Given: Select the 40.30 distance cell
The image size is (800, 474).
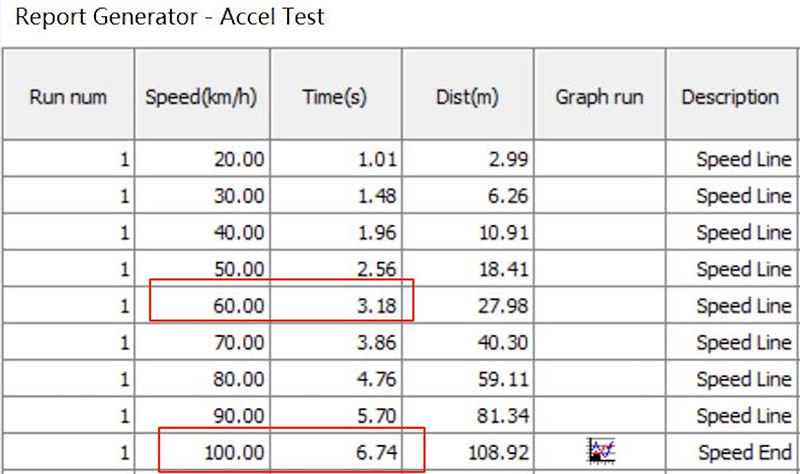Looking at the screenshot, I should click(468, 342).
